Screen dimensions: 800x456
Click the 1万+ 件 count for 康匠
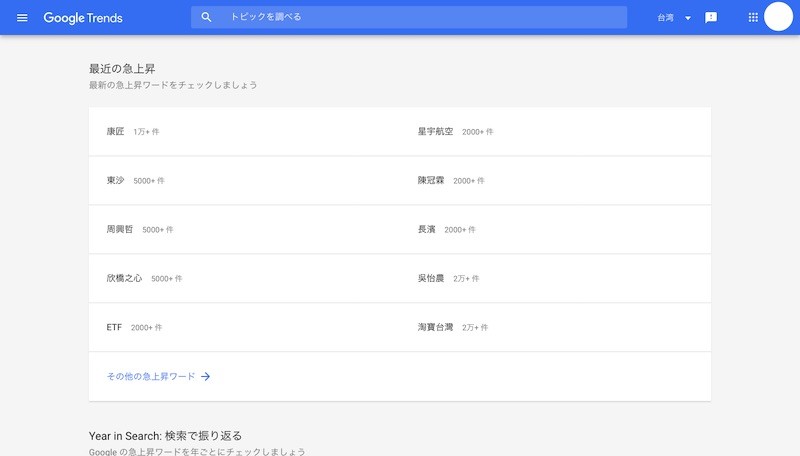tap(146, 132)
